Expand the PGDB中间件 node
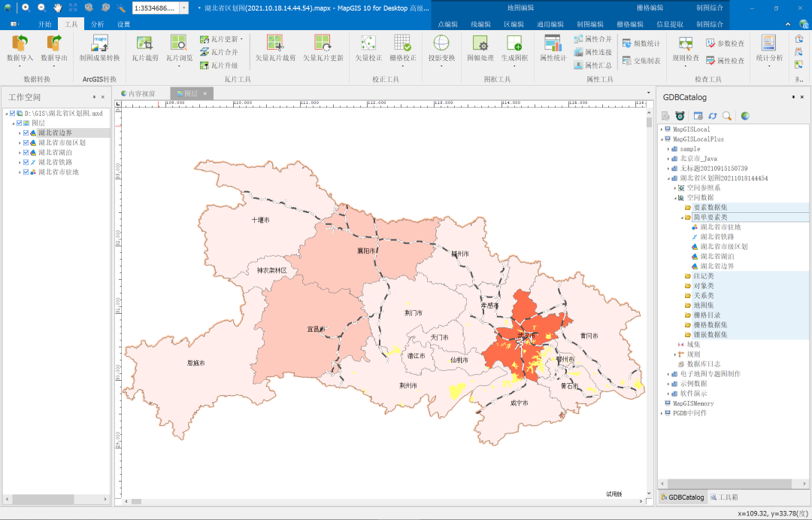812x520 pixels. tap(662, 413)
